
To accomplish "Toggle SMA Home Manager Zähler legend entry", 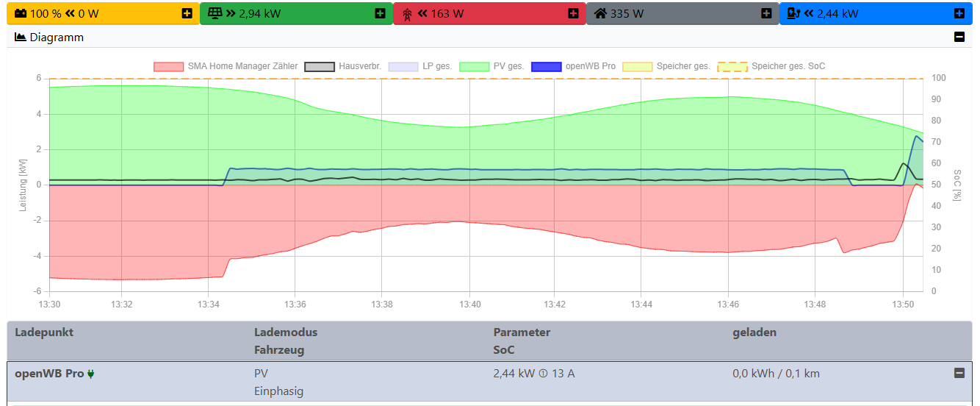I will 226,66.
